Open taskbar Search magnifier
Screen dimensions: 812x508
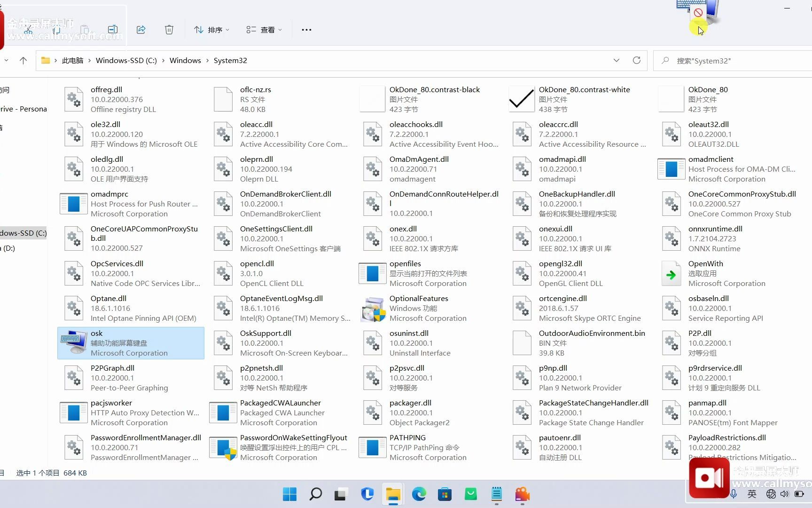coord(315,494)
